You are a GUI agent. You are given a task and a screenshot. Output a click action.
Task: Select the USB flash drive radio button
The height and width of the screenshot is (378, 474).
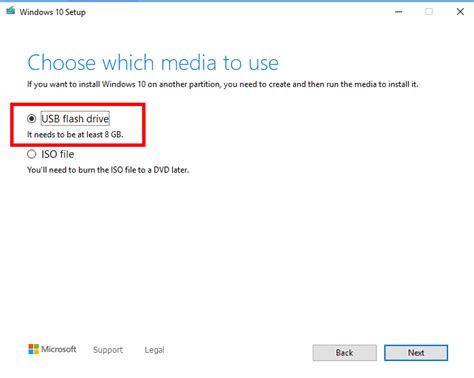[x=32, y=119]
